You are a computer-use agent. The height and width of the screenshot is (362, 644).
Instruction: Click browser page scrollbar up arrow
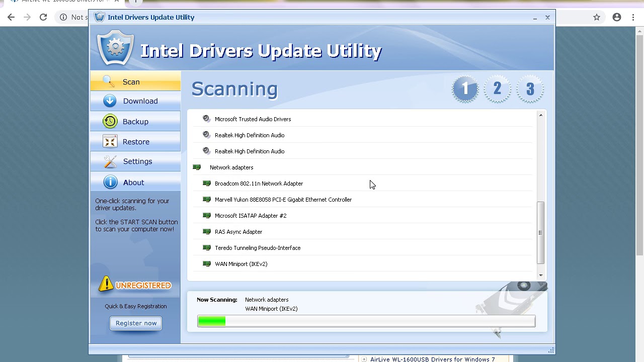click(x=639, y=31)
